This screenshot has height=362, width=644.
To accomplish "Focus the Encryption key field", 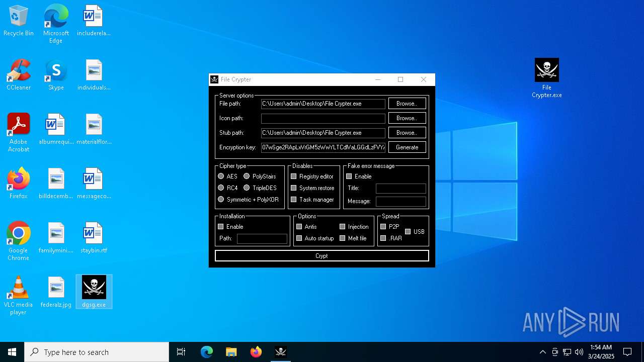I will (x=323, y=147).
